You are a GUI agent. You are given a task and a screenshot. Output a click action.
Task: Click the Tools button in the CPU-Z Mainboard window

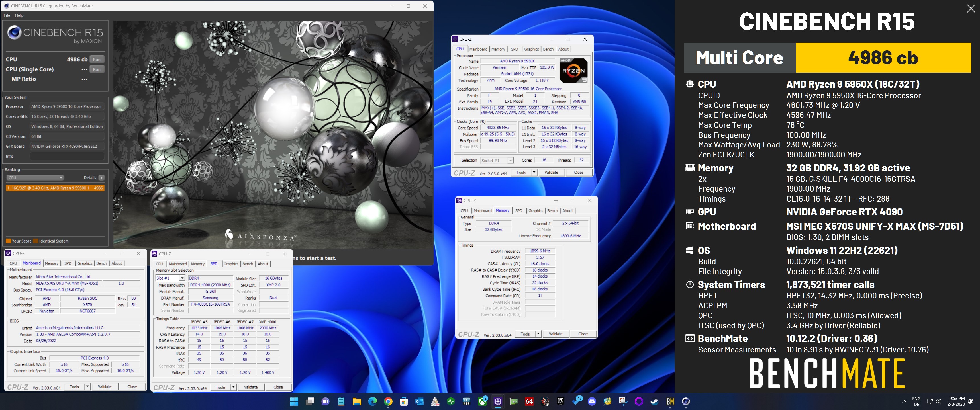[74, 386]
